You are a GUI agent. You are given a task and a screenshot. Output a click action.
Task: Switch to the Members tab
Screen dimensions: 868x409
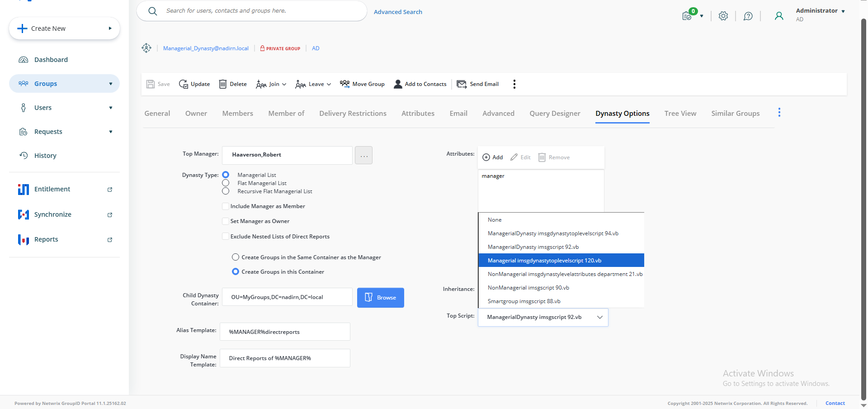pyautogui.click(x=237, y=114)
